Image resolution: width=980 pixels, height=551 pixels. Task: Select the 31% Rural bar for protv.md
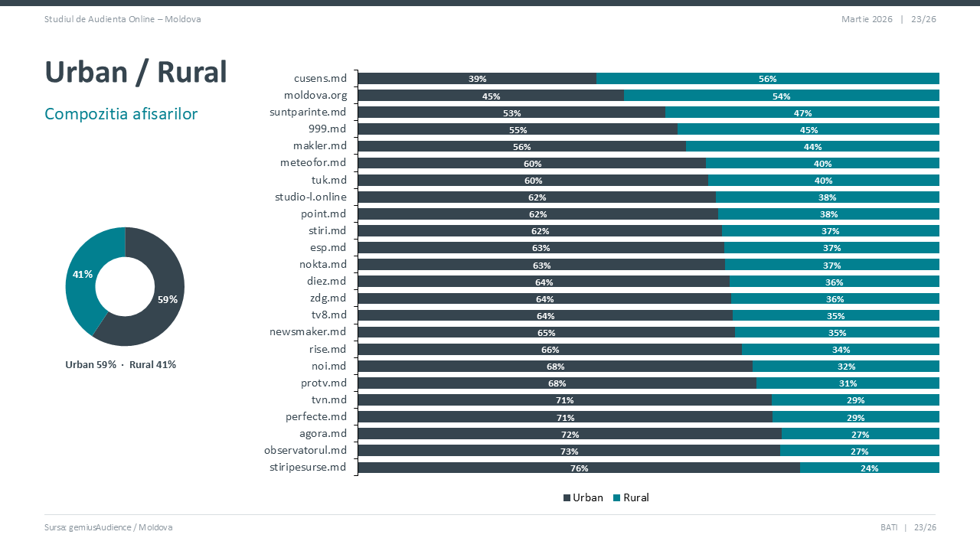(847, 383)
